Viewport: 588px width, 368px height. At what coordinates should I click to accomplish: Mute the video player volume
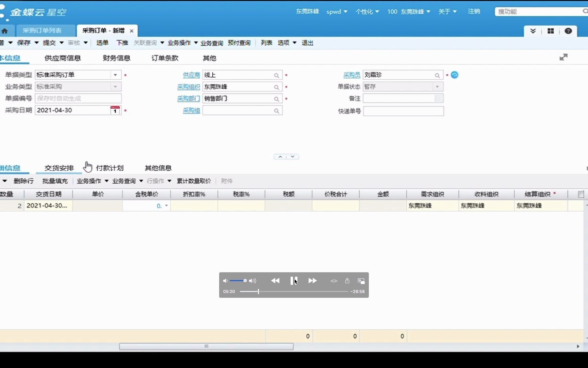click(x=225, y=281)
